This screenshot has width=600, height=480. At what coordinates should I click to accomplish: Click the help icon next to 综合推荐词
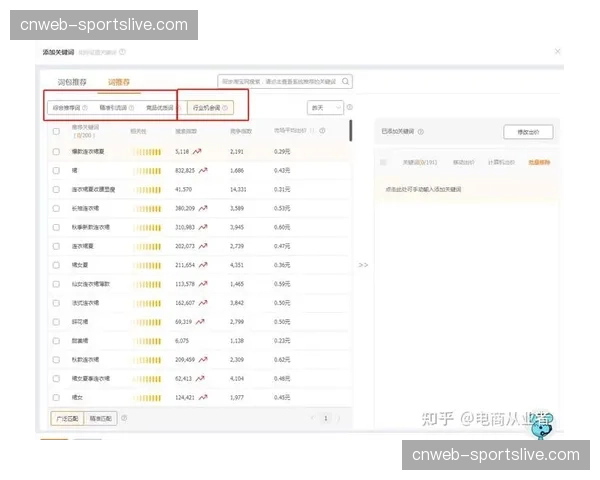click(x=85, y=107)
